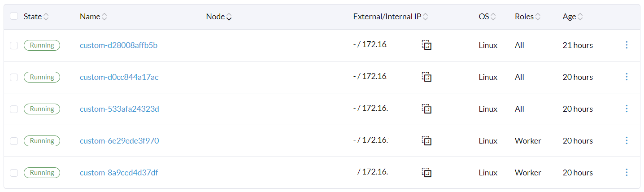Screen dimensions: 644x192
Task: Copy internal IP for custom-d28008affb5b
Action: (x=426, y=45)
